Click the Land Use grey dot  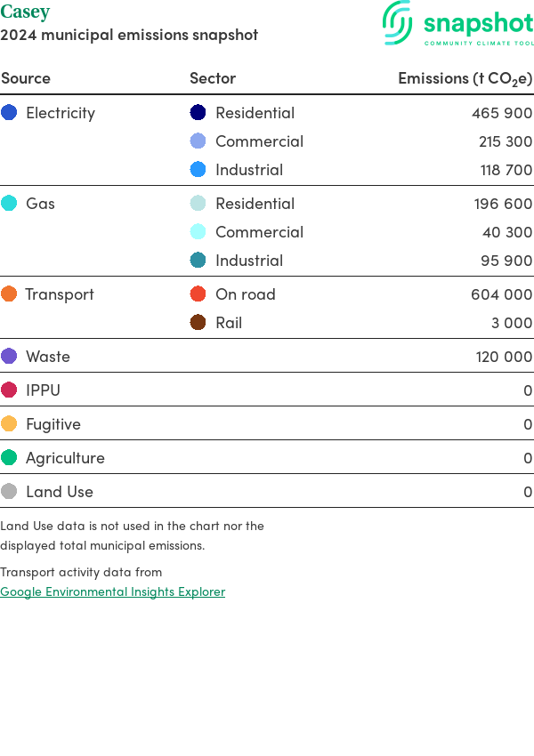(x=9, y=492)
